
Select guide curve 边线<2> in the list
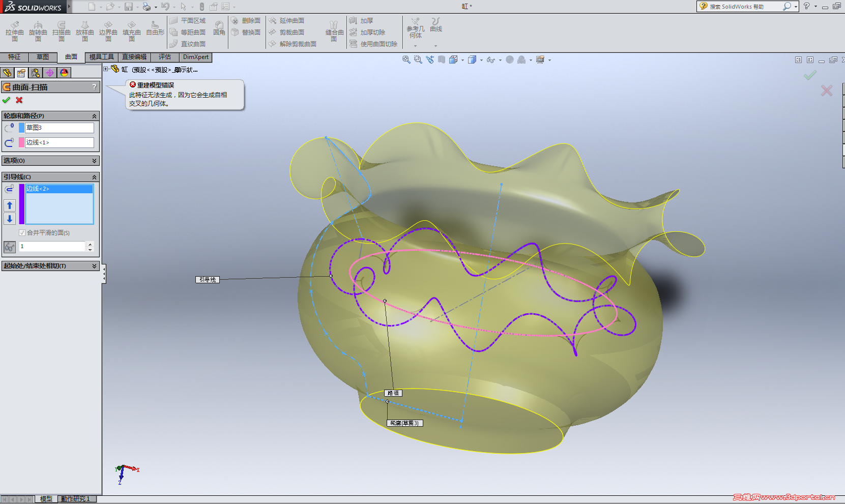pyautogui.click(x=60, y=189)
